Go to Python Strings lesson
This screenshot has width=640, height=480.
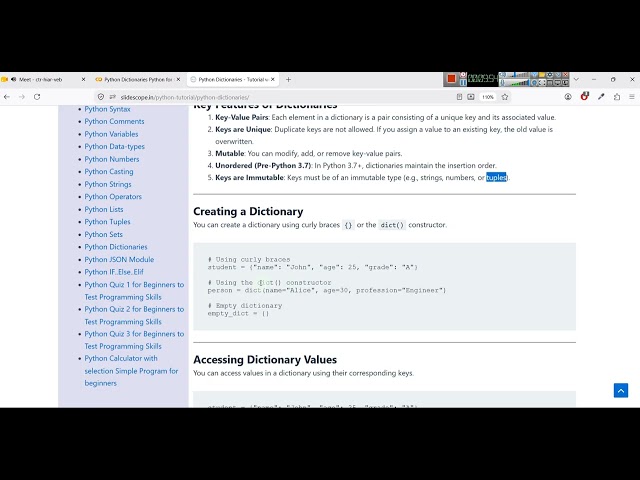click(x=108, y=184)
